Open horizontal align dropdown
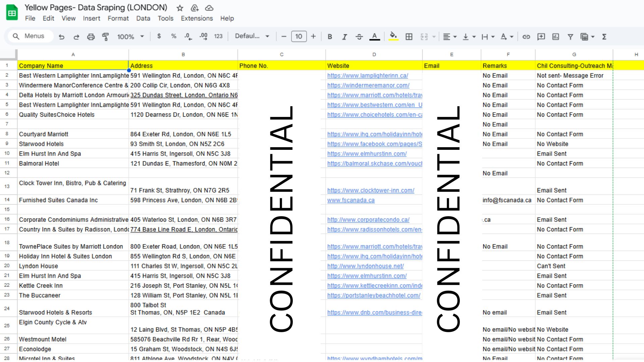The image size is (644, 362). coord(450,37)
